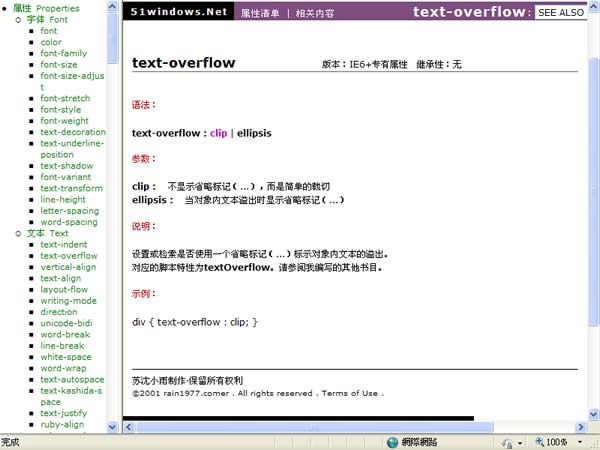Open the unicode-bidi property link
The height and width of the screenshot is (450, 600).
point(66,323)
